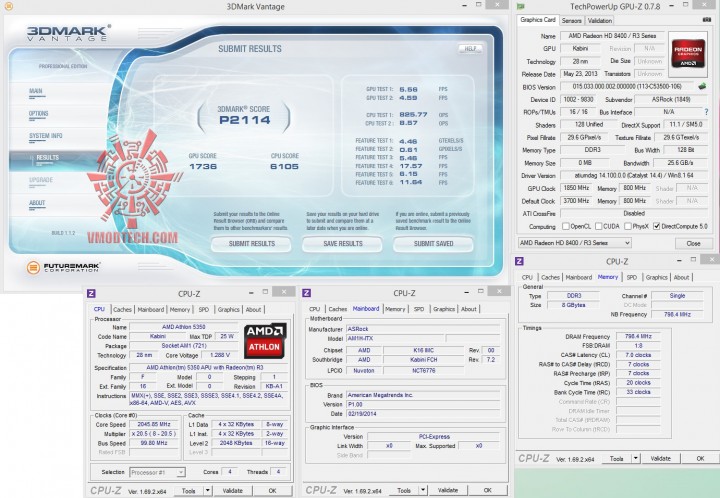Viewport: 720px width, 498px height.
Task: Click the Bus Interface question mark icon
Action: pyautogui.click(x=706, y=112)
